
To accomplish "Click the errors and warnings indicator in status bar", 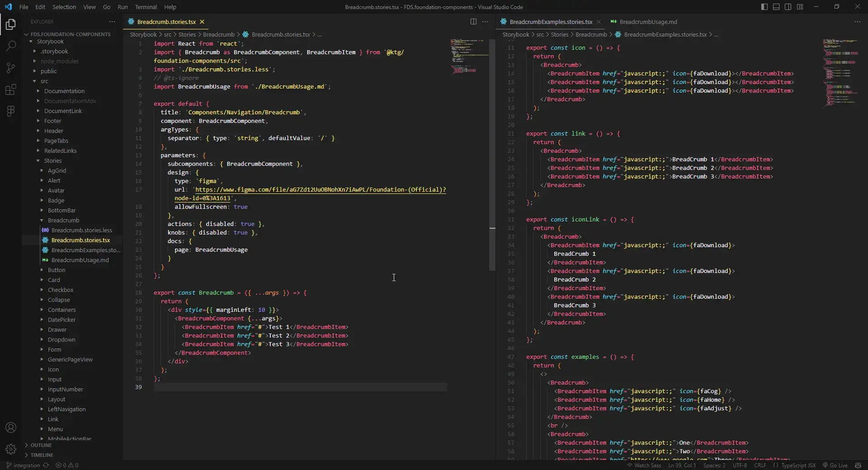I will 67,465.
